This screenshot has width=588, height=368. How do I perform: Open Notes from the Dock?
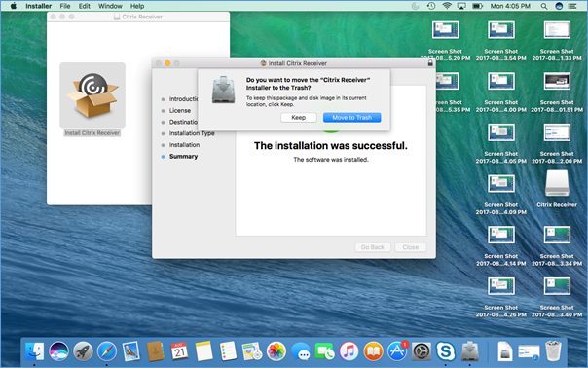click(203, 351)
